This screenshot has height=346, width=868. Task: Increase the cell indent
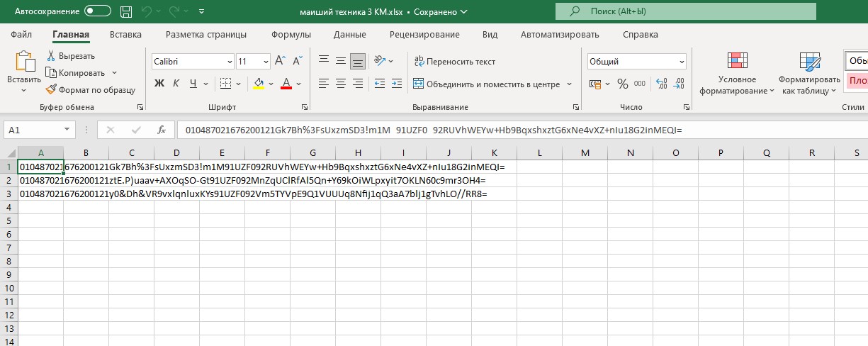(398, 84)
